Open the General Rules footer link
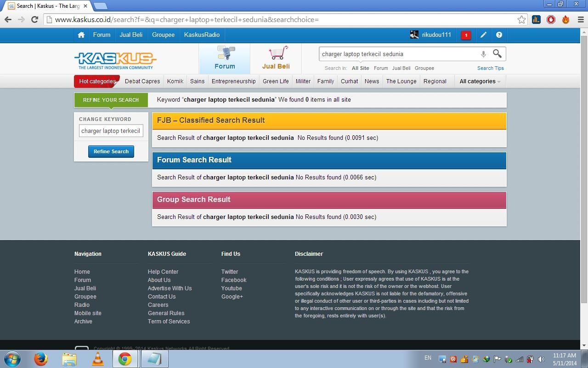 click(x=166, y=313)
